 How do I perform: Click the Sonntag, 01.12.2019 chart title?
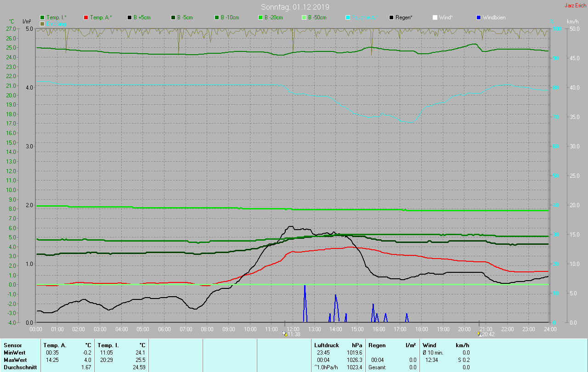(295, 7)
